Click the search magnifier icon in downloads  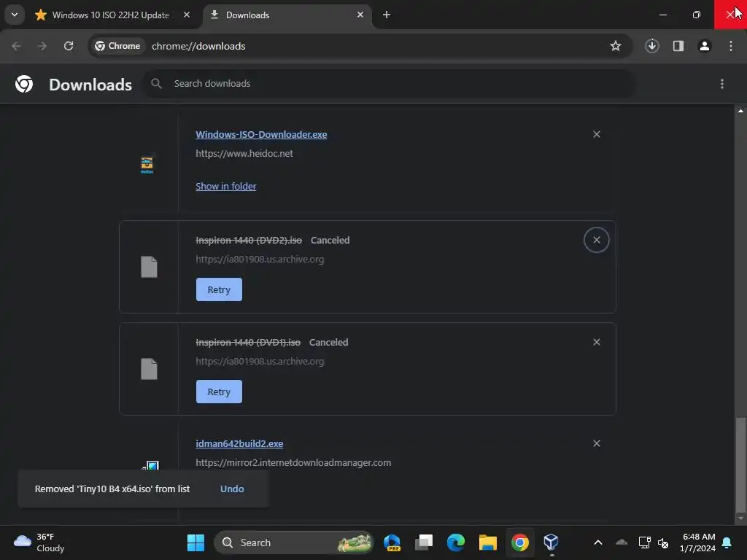156,83
